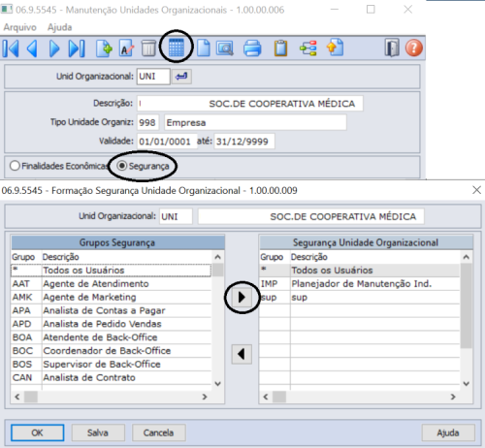Image resolution: width=485 pixels, height=448 pixels.
Task: Select the Segurança radio button
Action: click(x=122, y=166)
